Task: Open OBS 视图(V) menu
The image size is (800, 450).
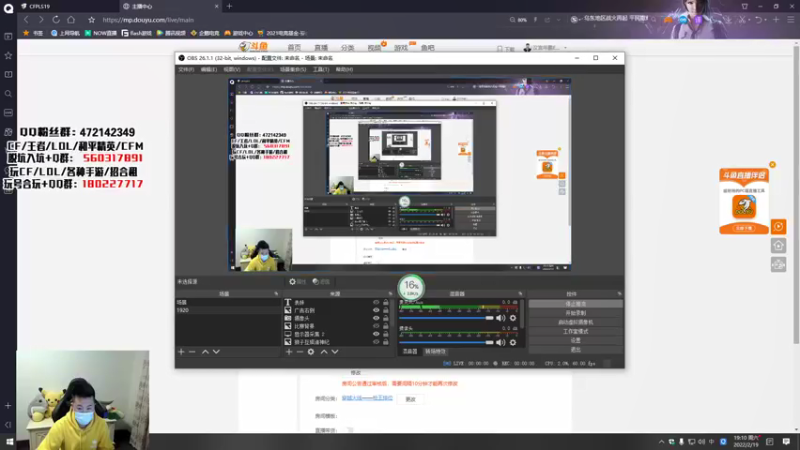Action: [232, 69]
